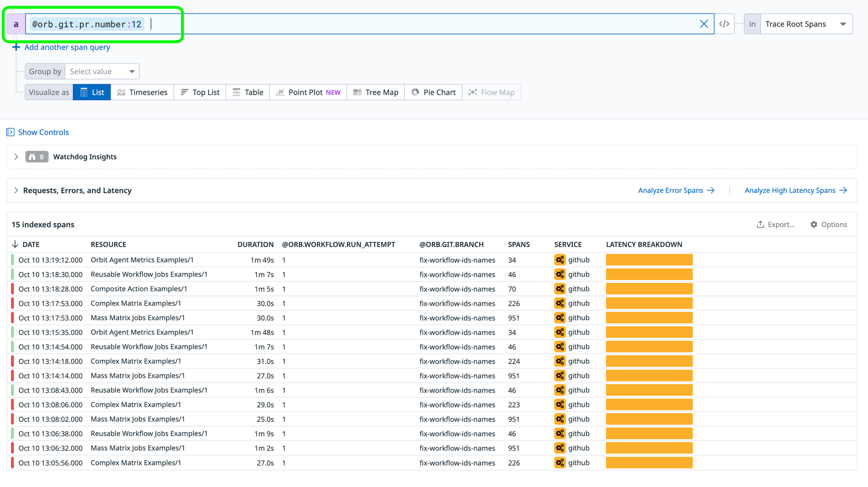Viewport: 868px width, 487px height.
Task: Open Options via the gear icon
Action: pos(814,225)
